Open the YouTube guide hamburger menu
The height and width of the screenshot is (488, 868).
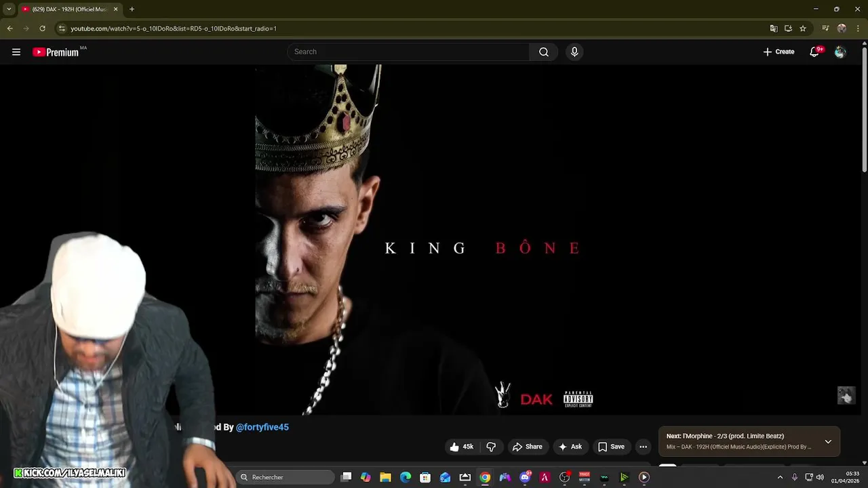pyautogui.click(x=16, y=52)
